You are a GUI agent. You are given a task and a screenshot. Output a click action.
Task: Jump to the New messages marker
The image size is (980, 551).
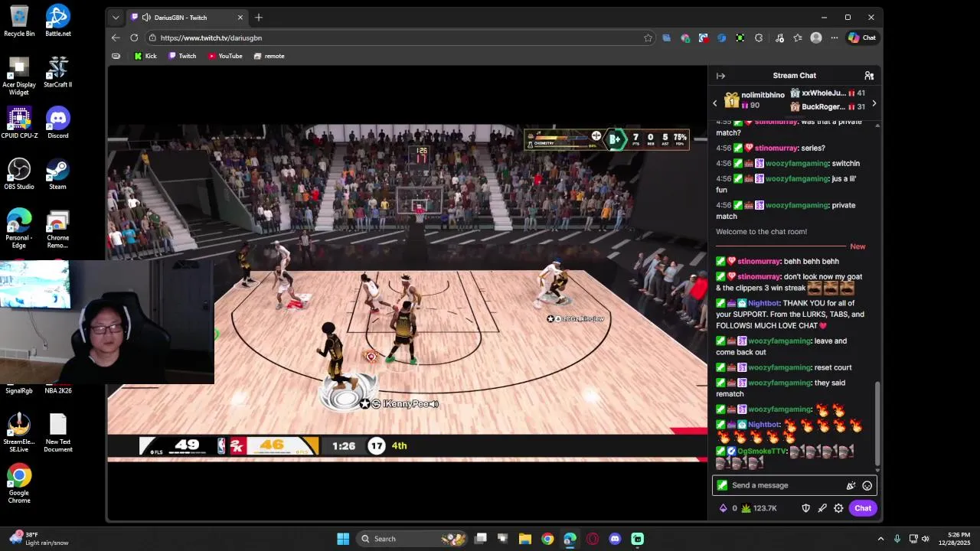[x=857, y=246]
